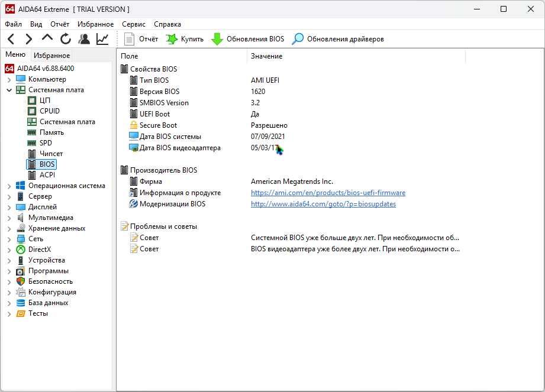Select the Фирма row

(x=292, y=182)
